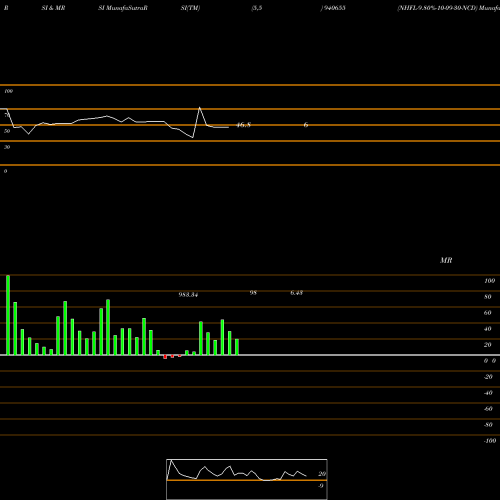The width and height of the screenshot is (500, 500).
Task: Click the '6.48' value in MR panel
Action: coord(296,293)
